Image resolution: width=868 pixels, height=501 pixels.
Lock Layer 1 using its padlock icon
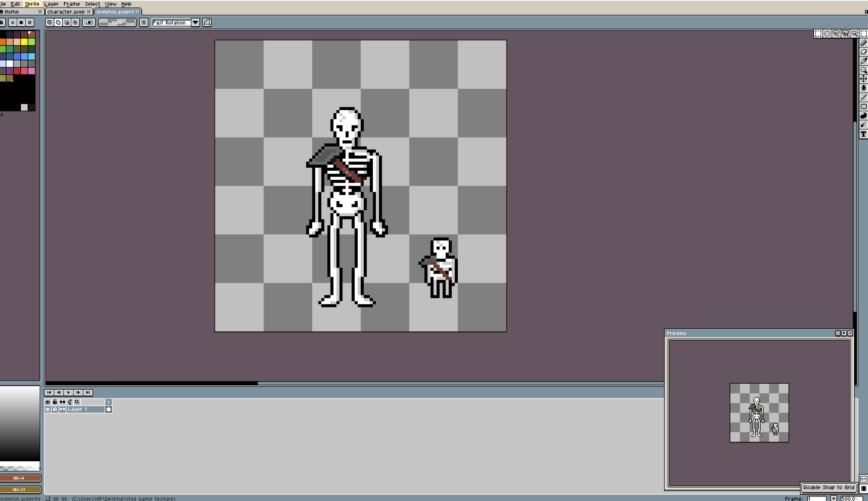pyautogui.click(x=55, y=409)
